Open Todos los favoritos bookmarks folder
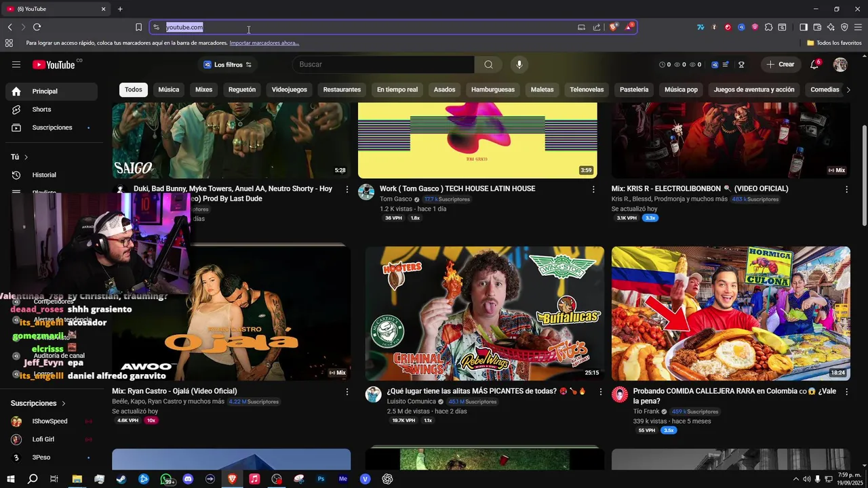The height and width of the screenshot is (488, 868). click(x=834, y=43)
